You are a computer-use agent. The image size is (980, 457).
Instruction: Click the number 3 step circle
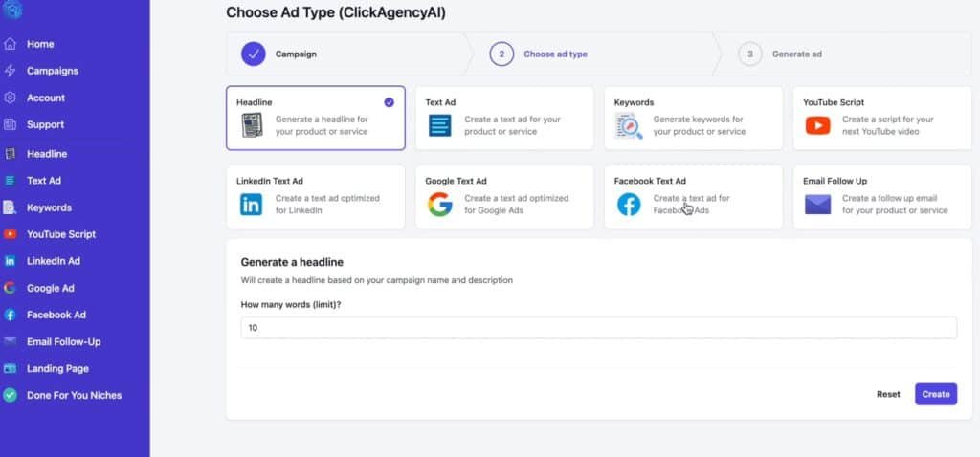(x=750, y=54)
